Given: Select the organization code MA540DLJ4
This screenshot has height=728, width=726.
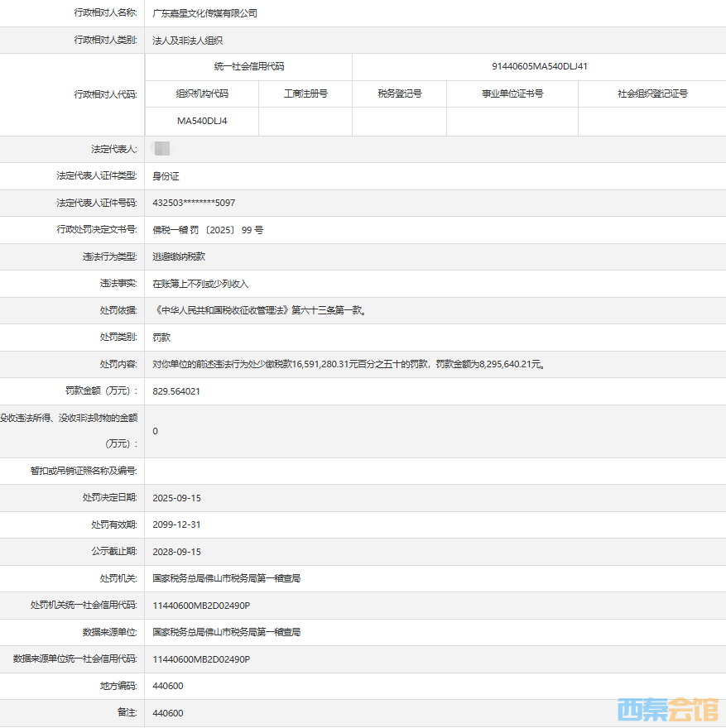Looking at the screenshot, I should coord(202,121).
